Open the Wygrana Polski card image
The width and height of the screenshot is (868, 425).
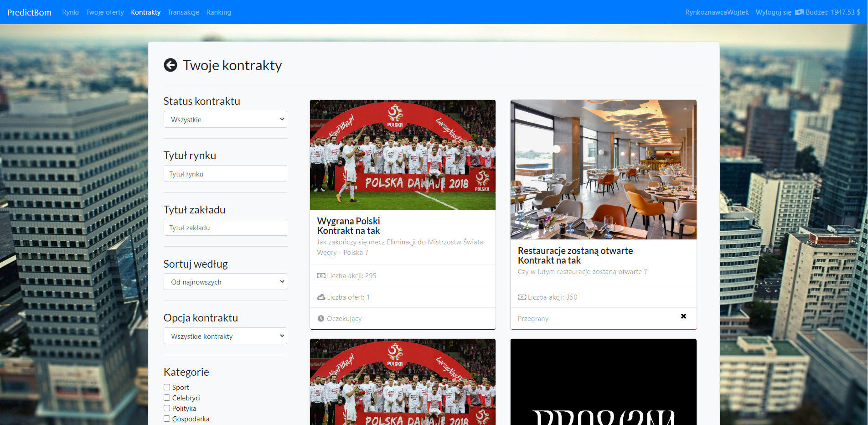coord(403,155)
